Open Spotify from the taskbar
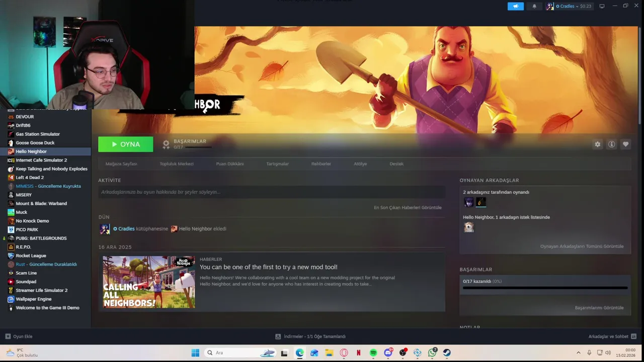644x362 pixels. pos(373,353)
